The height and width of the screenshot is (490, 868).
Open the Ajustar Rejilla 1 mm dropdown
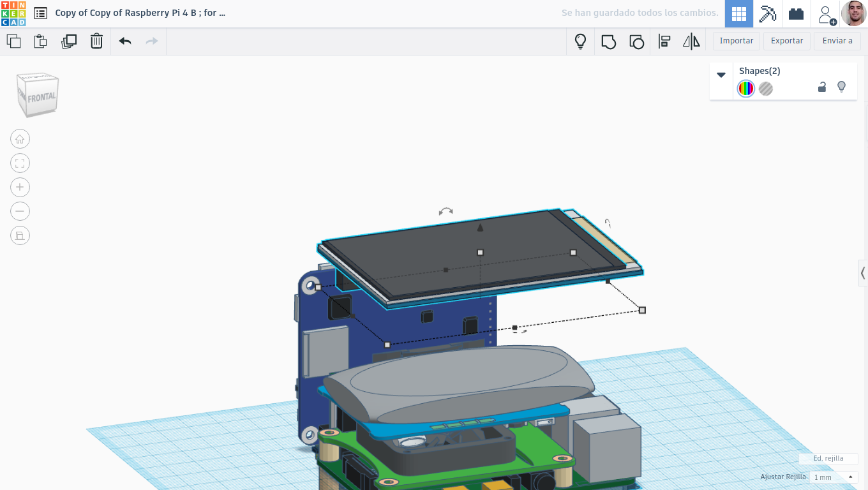coord(834,477)
